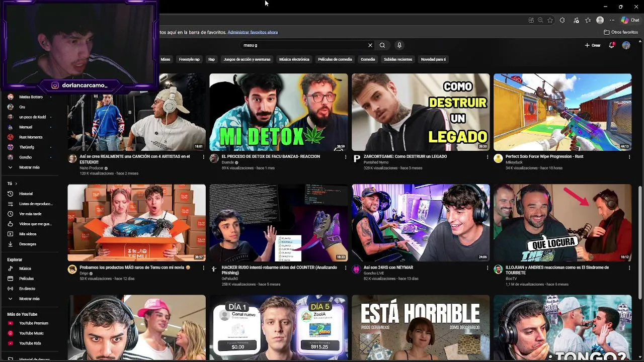Image resolution: width=644 pixels, height=362 pixels.
Task: Open Perfect Solo Force Wipe Progression video
Action: click(562, 112)
